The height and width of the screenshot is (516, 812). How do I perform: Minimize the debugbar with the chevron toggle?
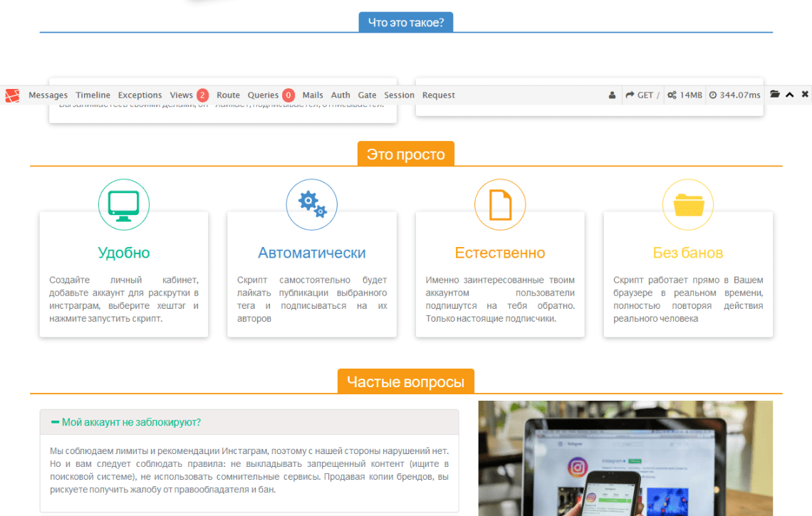[x=789, y=95]
